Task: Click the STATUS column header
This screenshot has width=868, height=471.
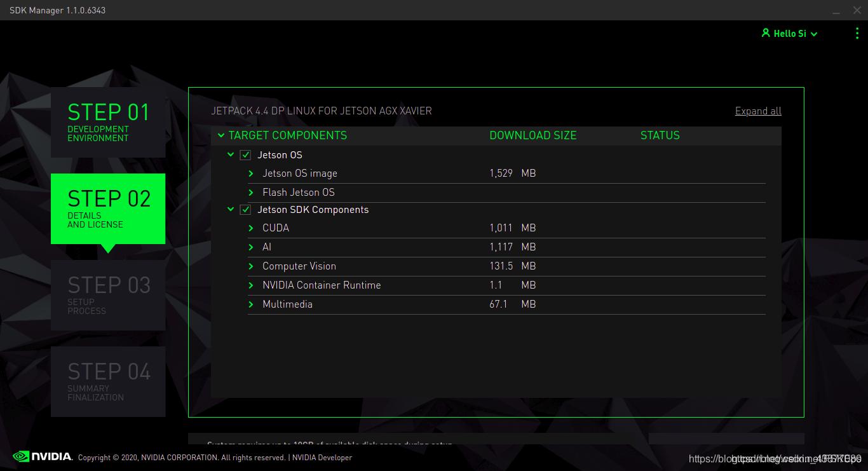Action: pyautogui.click(x=660, y=135)
